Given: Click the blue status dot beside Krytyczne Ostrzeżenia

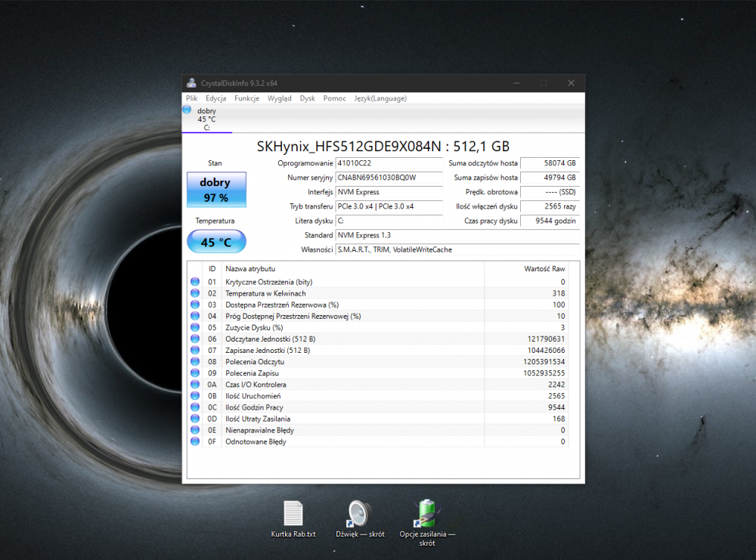Looking at the screenshot, I should coord(195,282).
